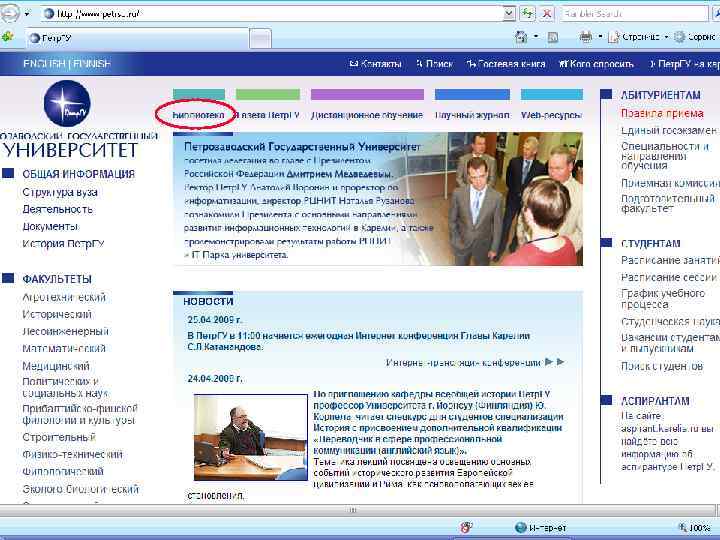
Task: Open the Правила приема link
Action: pos(662,113)
